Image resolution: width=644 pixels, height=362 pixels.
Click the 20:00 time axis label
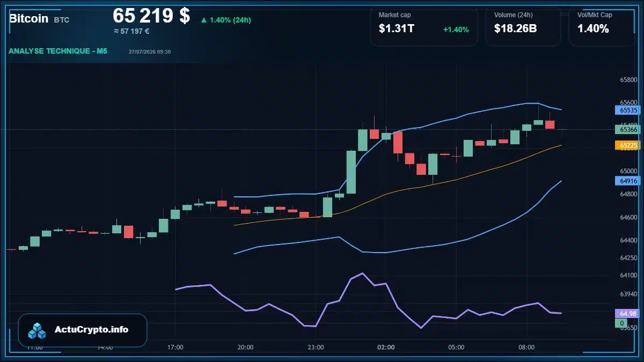pyautogui.click(x=245, y=348)
